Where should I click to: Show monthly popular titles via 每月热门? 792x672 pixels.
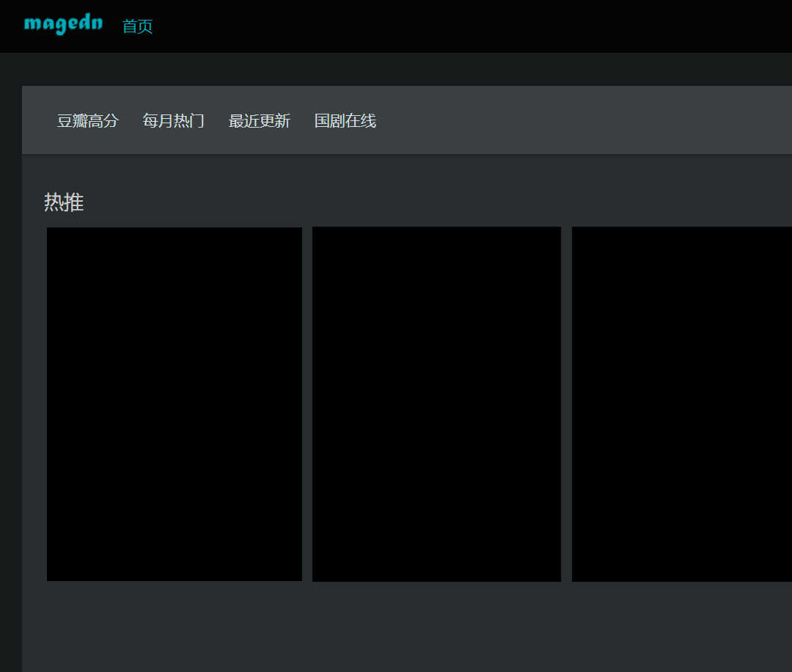coord(173,121)
